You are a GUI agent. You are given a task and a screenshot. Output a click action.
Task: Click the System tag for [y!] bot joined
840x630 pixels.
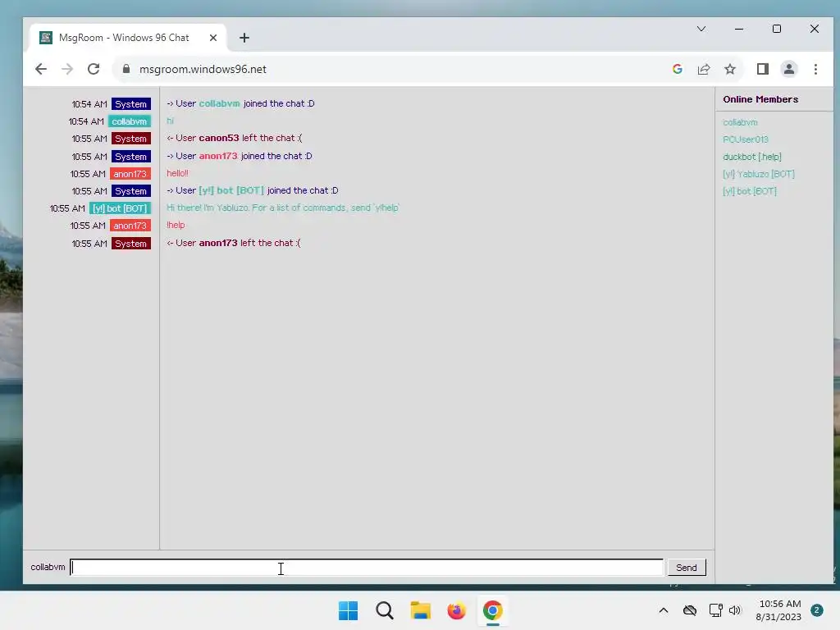click(130, 191)
